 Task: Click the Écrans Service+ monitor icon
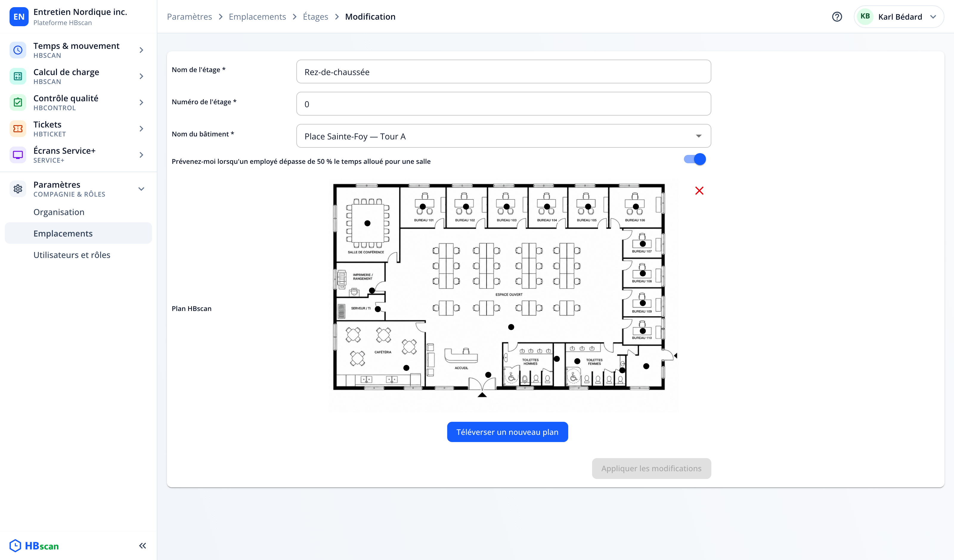click(x=18, y=155)
